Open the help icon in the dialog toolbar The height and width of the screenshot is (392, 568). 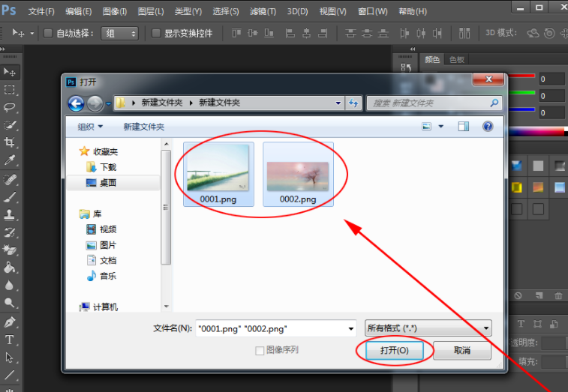tap(488, 127)
